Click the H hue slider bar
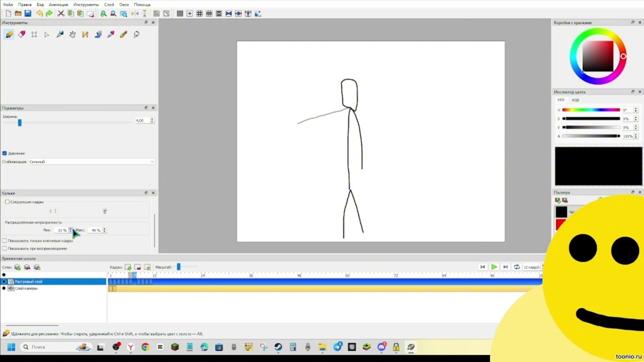Image resolution: width=644 pixels, height=362 pixels. tap(591, 110)
